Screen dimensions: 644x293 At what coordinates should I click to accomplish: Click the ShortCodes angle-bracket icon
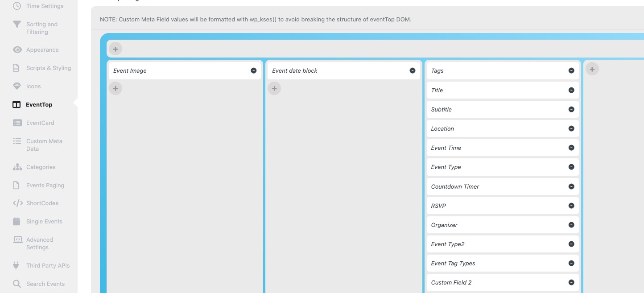coord(17,203)
